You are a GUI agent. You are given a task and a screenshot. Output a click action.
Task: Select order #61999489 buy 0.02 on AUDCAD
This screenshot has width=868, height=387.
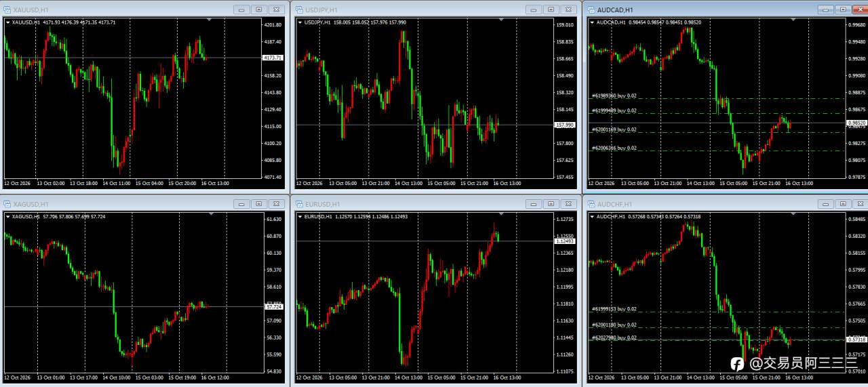[614, 110]
